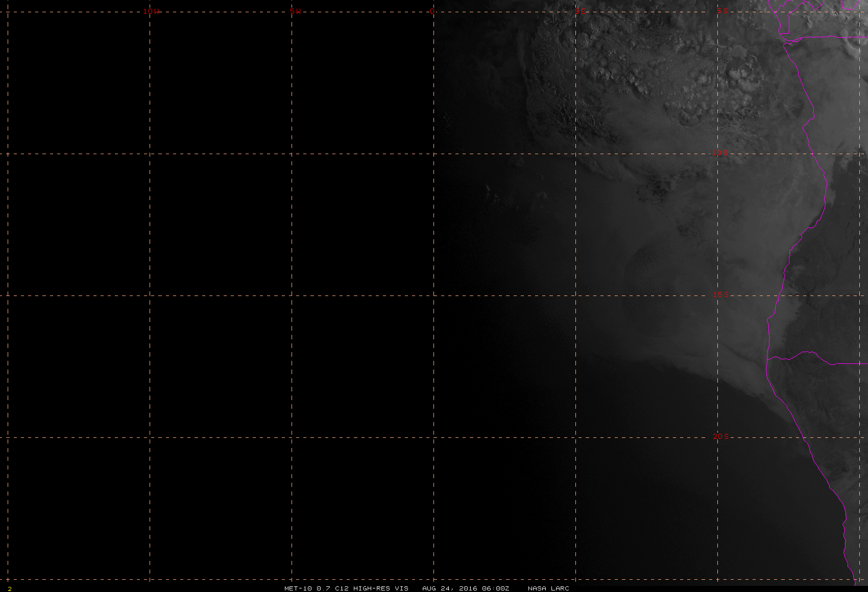Image resolution: width=868 pixels, height=592 pixels.
Task: Click the 20S latitude label
Action: point(720,436)
